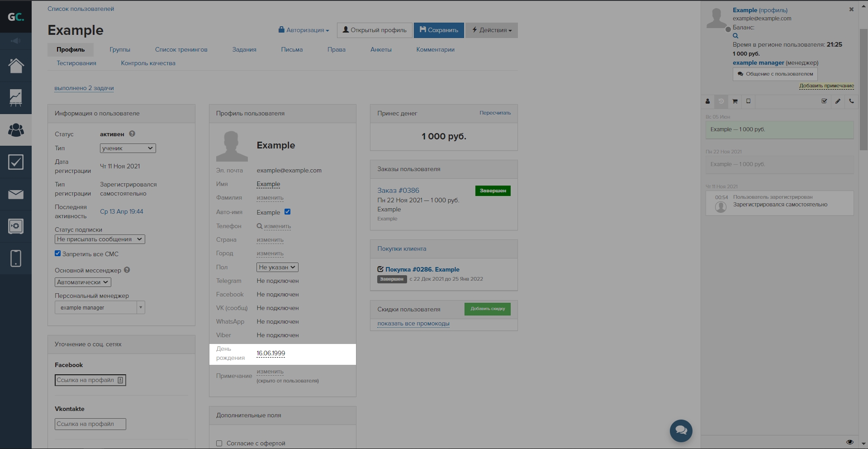Viewport: 868px width, 449px height.
Task: Switch to the Группы tab
Action: coord(120,50)
